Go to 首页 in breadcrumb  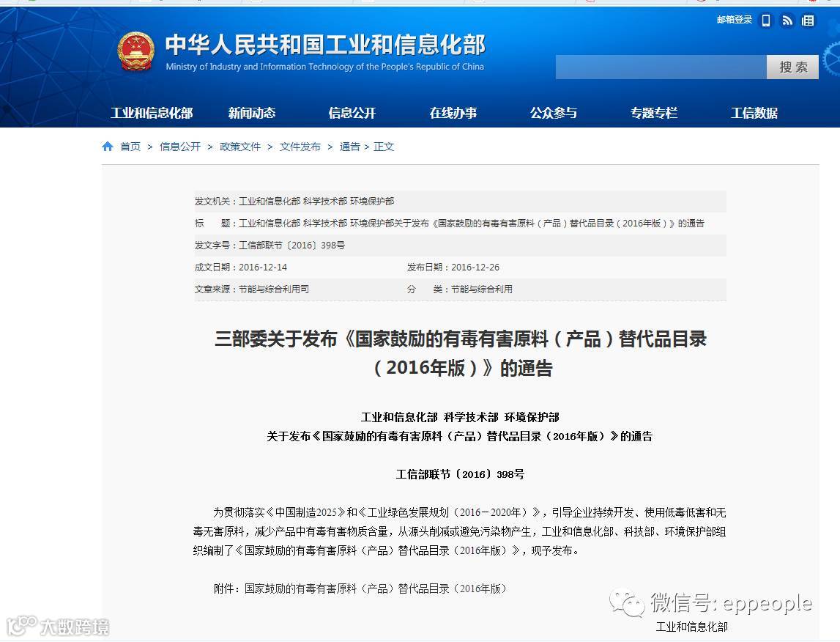[x=130, y=147]
